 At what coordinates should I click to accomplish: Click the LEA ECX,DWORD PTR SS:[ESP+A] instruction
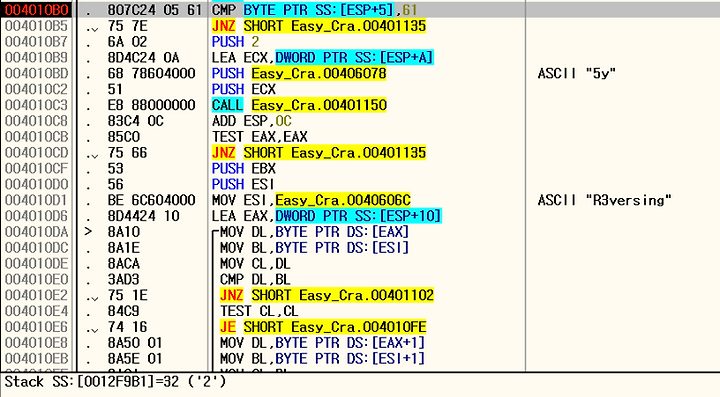[322, 57]
